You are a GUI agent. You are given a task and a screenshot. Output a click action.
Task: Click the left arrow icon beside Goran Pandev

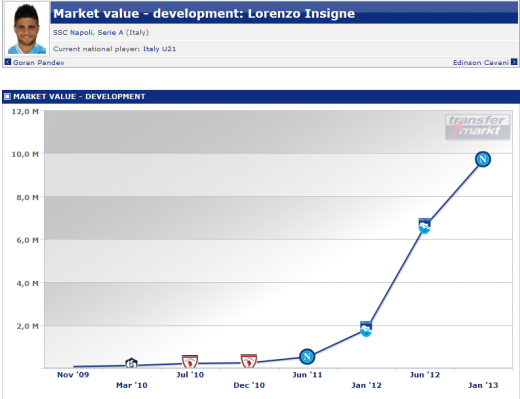8,62
